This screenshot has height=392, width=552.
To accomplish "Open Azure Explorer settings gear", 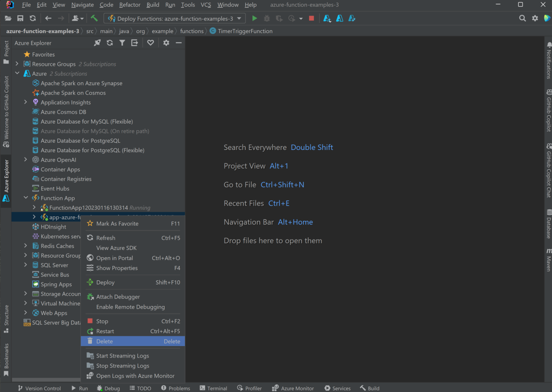I will 165,42.
